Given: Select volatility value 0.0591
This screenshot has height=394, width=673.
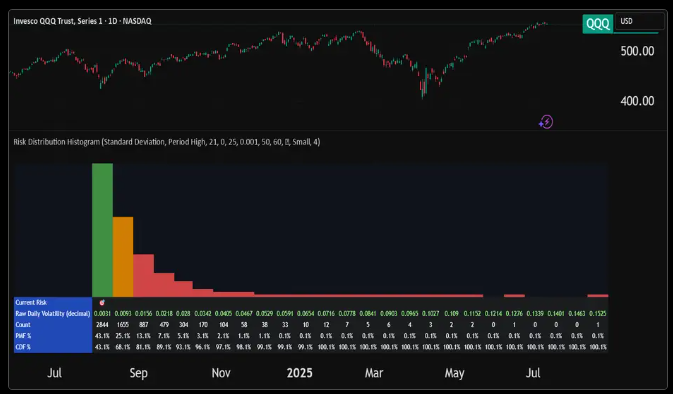Looking at the screenshot, I should click(285, 314).
